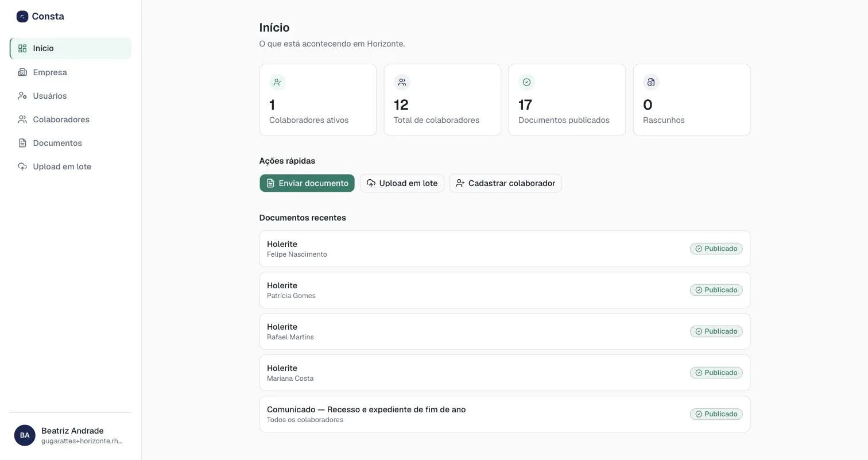Open Mariana Costa's Holerite document
This screenshot has width=868, height=460.
[505, 373]
